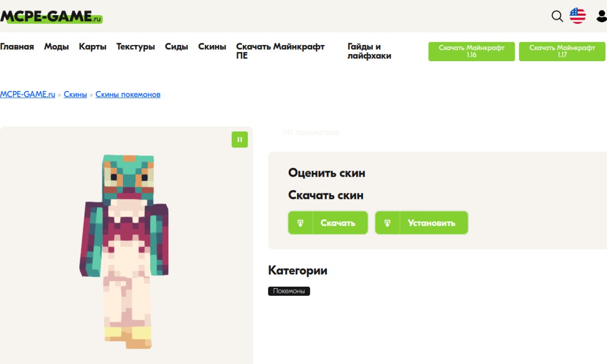Image resolution: width=607 pixels, height=364 pixels.
Task: Open the Текстуры menu item
Action: tap(136, 46)
